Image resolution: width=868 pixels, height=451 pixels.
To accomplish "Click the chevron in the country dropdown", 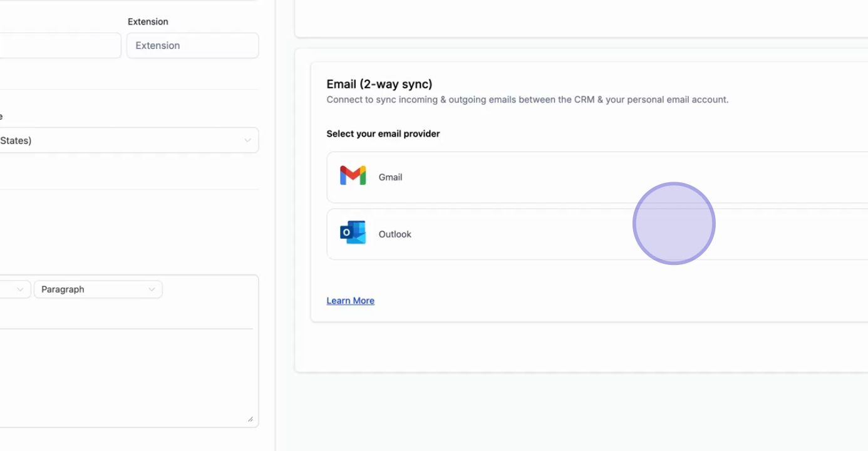I will (x=247, y=140).
